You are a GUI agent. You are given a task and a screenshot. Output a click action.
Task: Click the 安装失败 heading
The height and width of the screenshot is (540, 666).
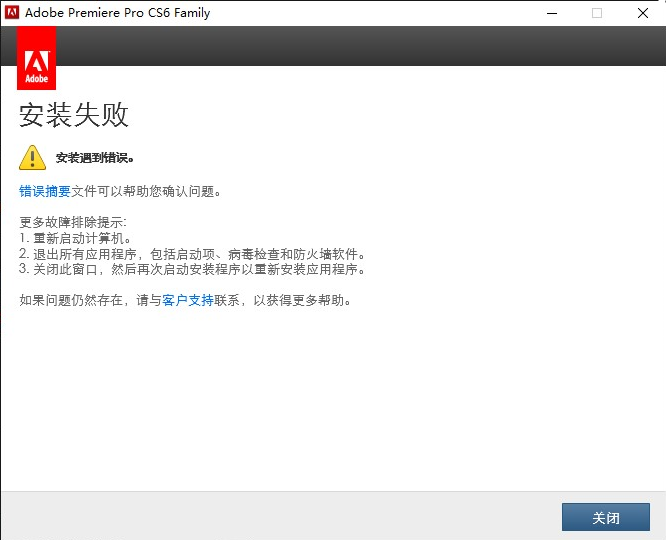pyautogui.click(x=74, y=115)
